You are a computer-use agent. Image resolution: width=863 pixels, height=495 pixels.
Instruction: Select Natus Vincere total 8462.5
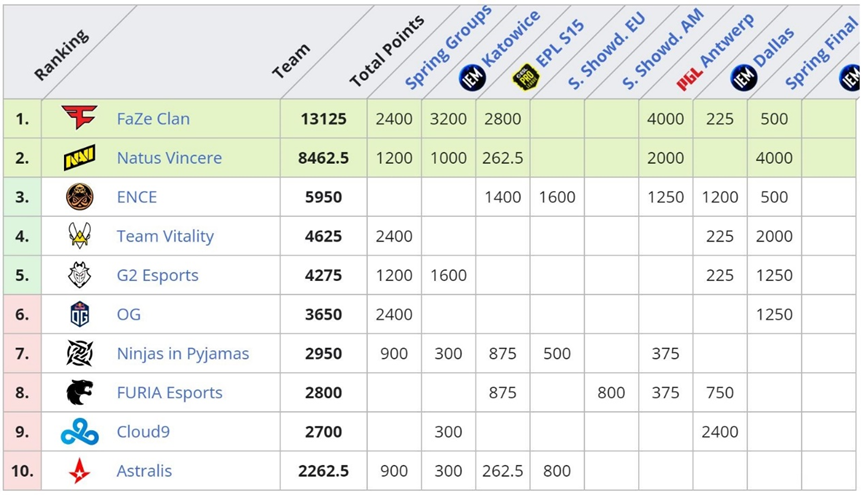(324, 157)
